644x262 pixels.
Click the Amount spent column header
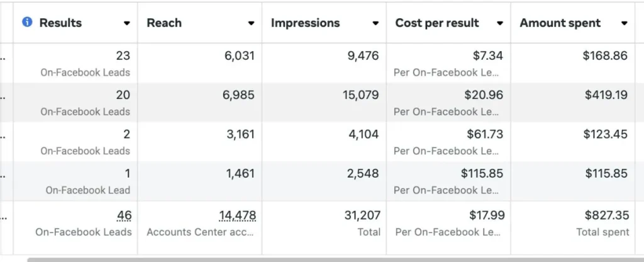[560, 23]
